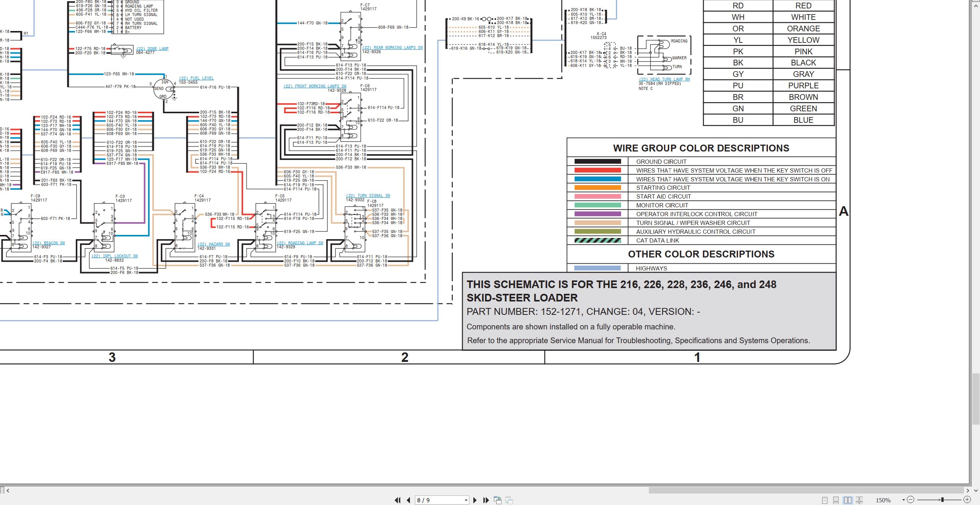Open the (22) HEAD TURN LAMP RH link
The width and height of the screenshot is (980, 505).
pyautogui.click(x=664, y=79)
